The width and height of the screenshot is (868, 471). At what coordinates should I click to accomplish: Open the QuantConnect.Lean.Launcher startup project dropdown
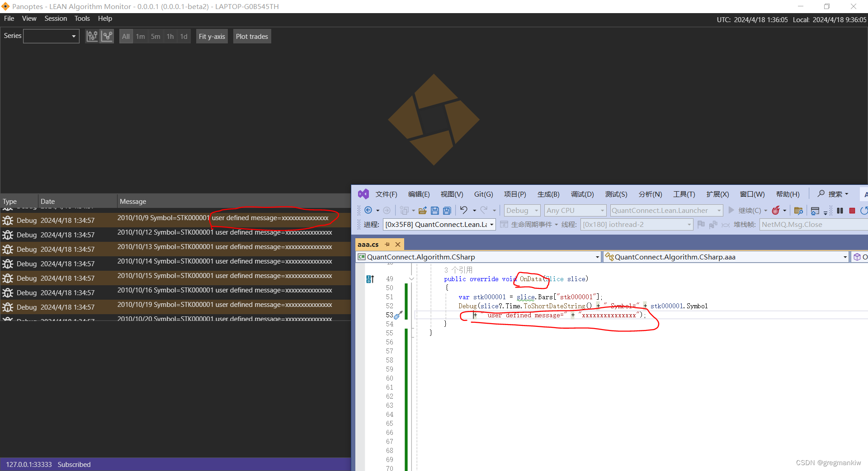[x=666, y=211]
